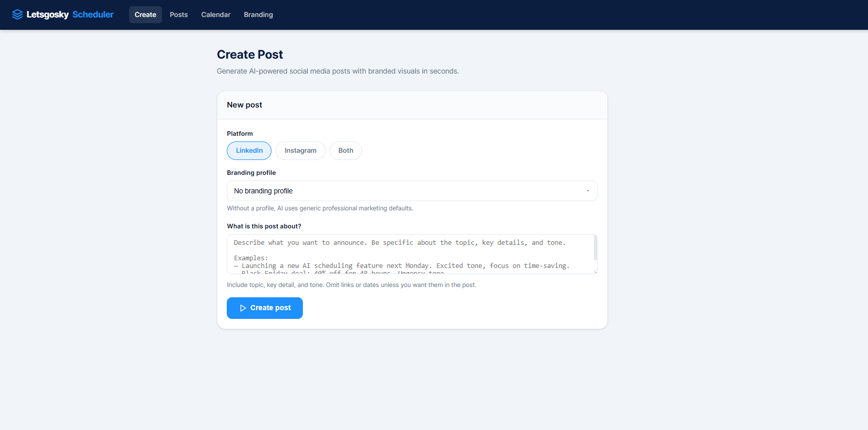Select LinkedIn as the platform
The image size is (868, 430).
point(249,150)
